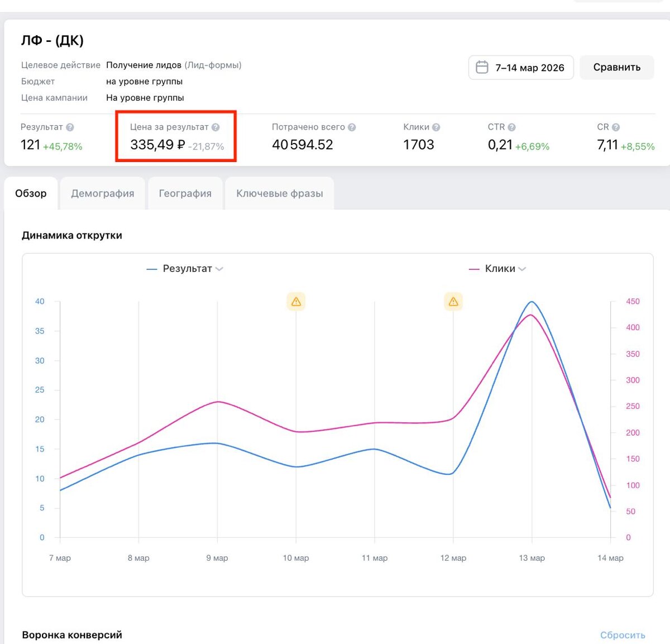Click the -21,87% price change
The image size is (670, 644).
[x=206, y=146]
